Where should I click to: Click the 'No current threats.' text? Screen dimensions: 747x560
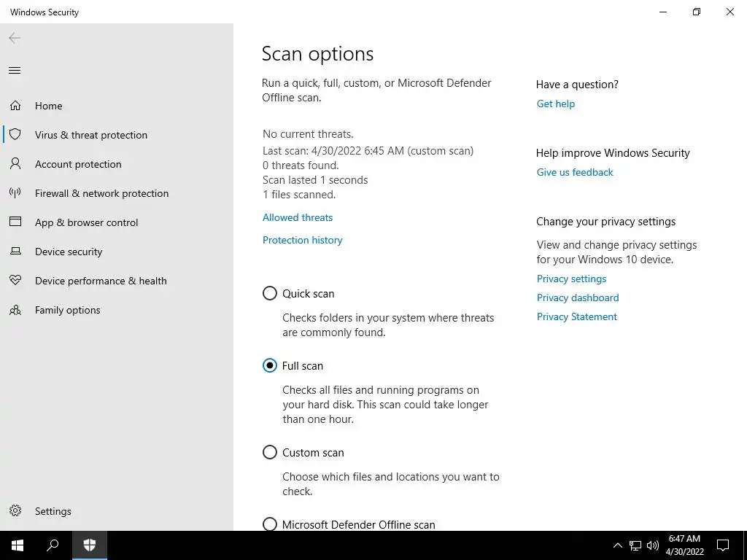coord(309,134)
